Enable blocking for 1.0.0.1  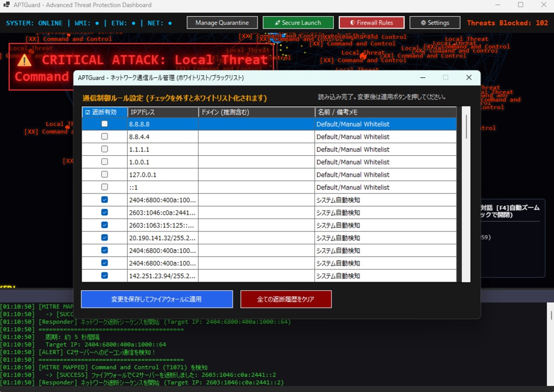pyautogui.click(x=104, y=162)
